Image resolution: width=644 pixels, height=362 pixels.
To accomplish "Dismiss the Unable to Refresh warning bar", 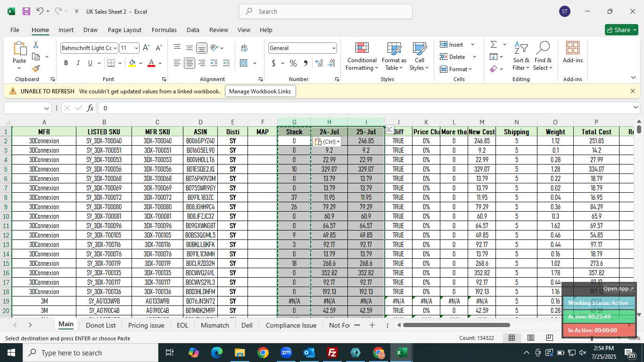I will point(633,91).
